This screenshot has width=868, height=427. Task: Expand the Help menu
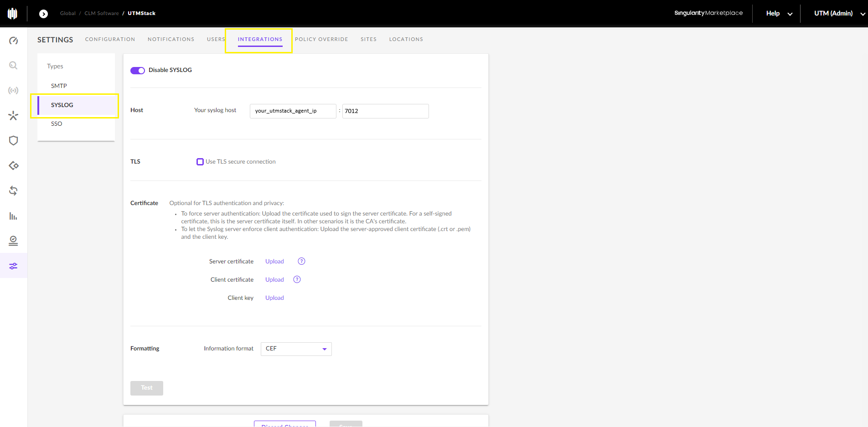point(779,14)
